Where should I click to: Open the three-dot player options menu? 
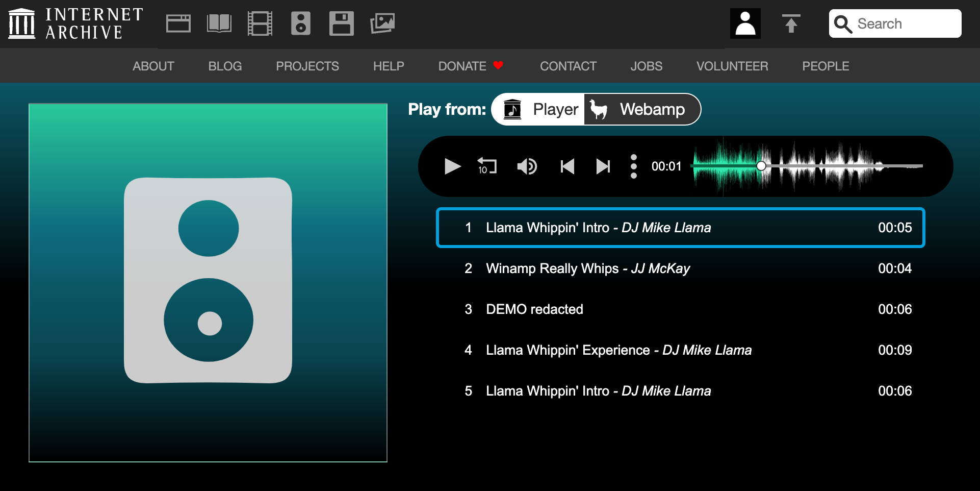[x=634, y=166]
